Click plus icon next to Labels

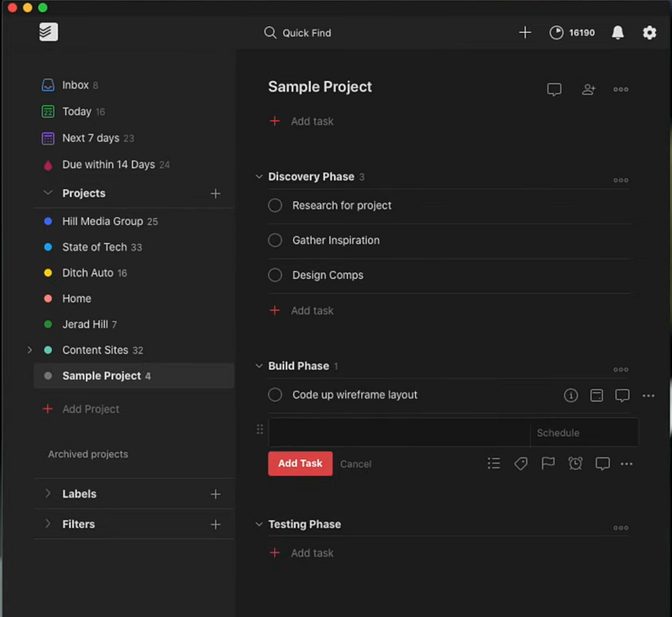point(216,494)
